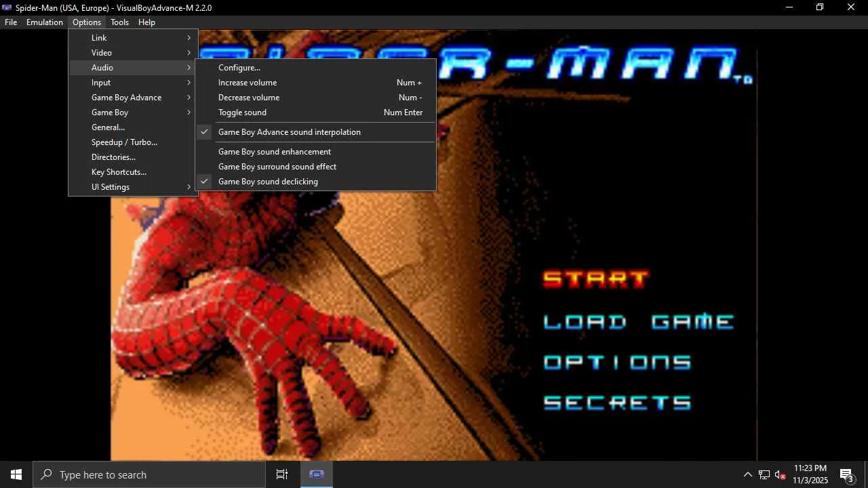
Task: Open the network status tray icon
Action: tap(764, 474)
